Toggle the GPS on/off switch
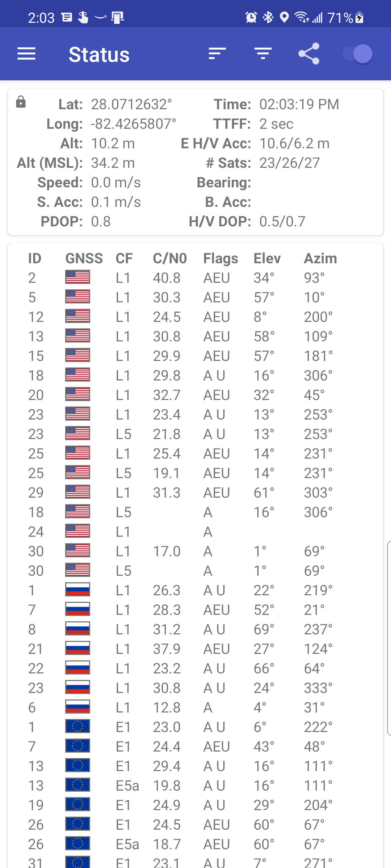This screenshot has width=391, height=868. click(358, 54)
